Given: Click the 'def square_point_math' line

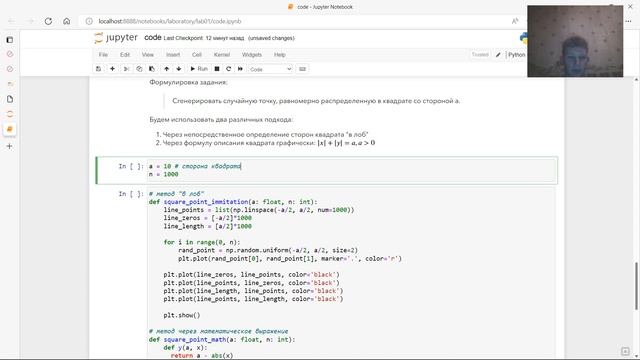Looking at the screenshot, I should 222,340.
